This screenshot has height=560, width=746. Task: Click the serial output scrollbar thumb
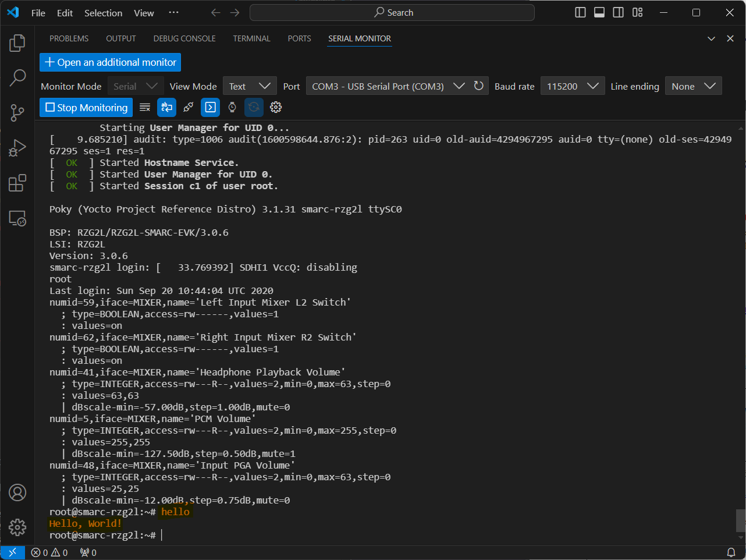click(741, 520)
